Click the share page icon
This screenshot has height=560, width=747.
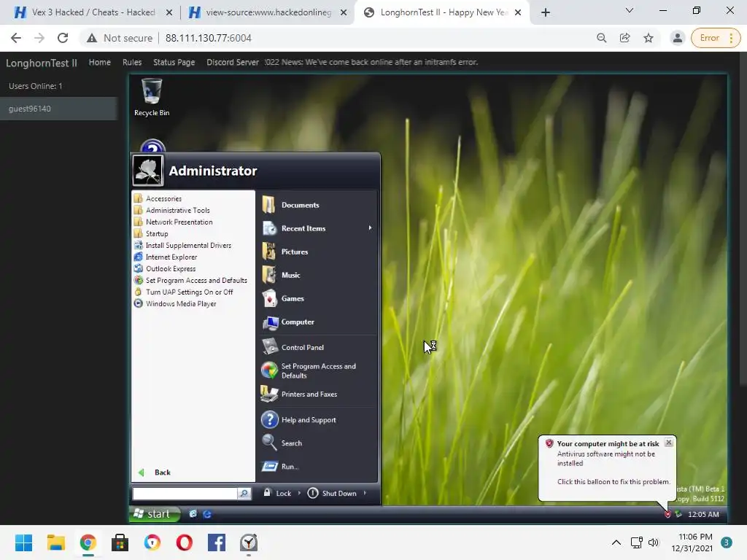(x=624, y=38)
